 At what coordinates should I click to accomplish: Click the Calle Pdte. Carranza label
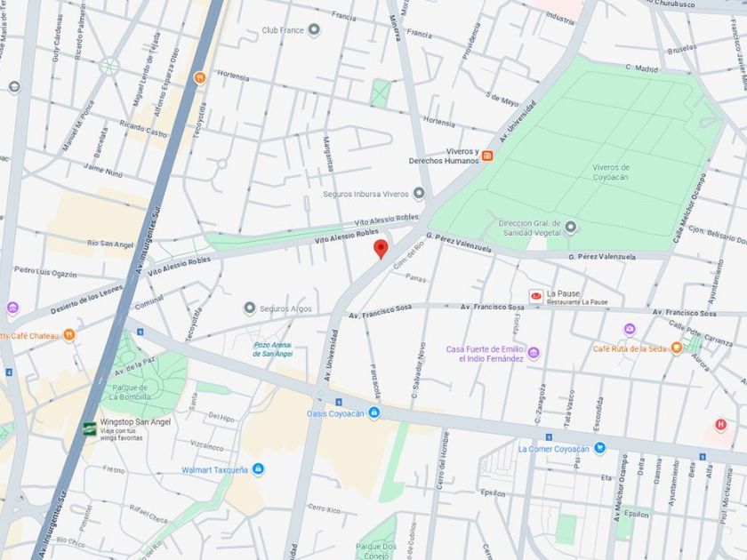[x=701, y=332]
